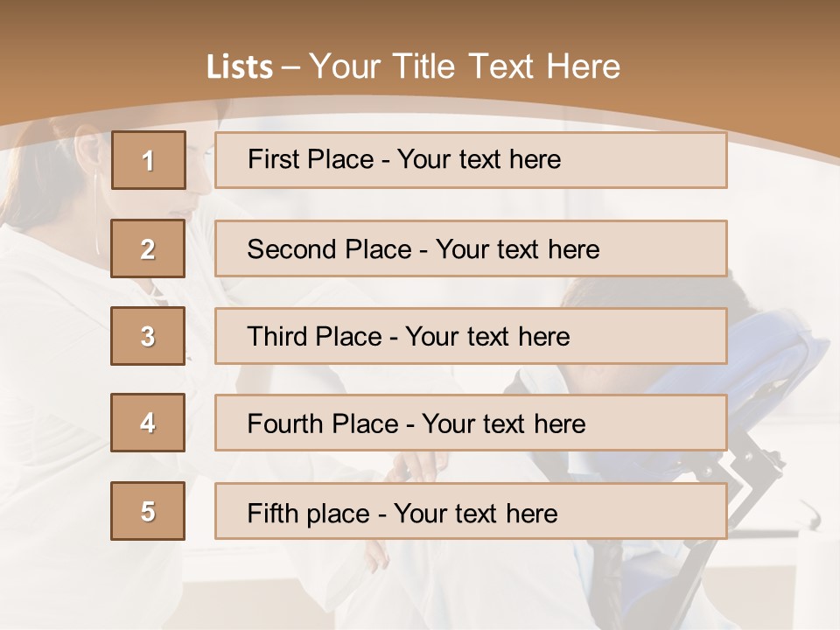Screen dimensions: 840x630
Task: Select the therapist's hand below Fourth Place bar
Action: (420, 465)
